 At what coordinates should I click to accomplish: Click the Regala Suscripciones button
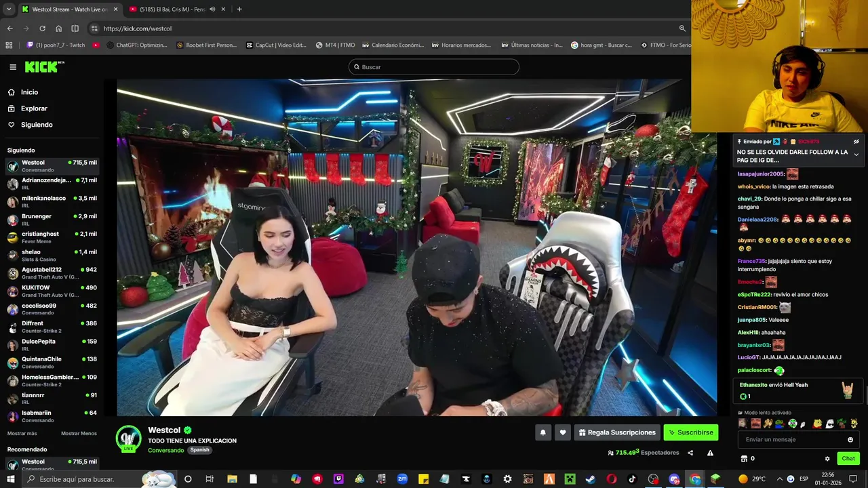point(617,432)
